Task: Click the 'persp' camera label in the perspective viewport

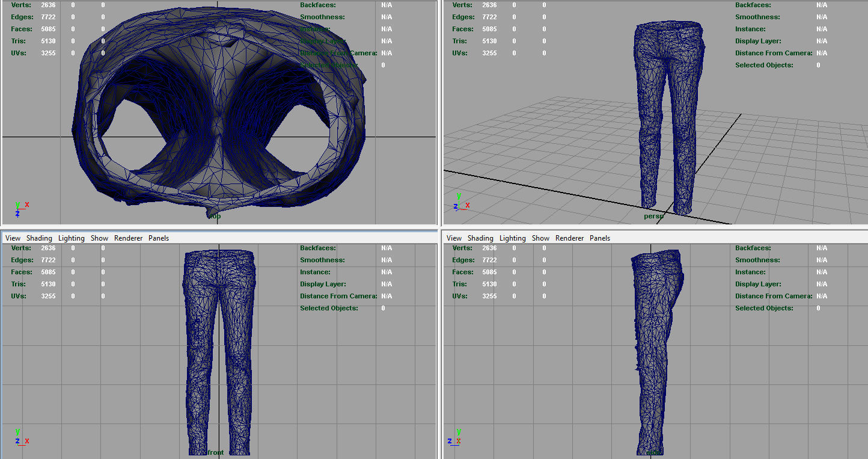Action: (654, 216)
